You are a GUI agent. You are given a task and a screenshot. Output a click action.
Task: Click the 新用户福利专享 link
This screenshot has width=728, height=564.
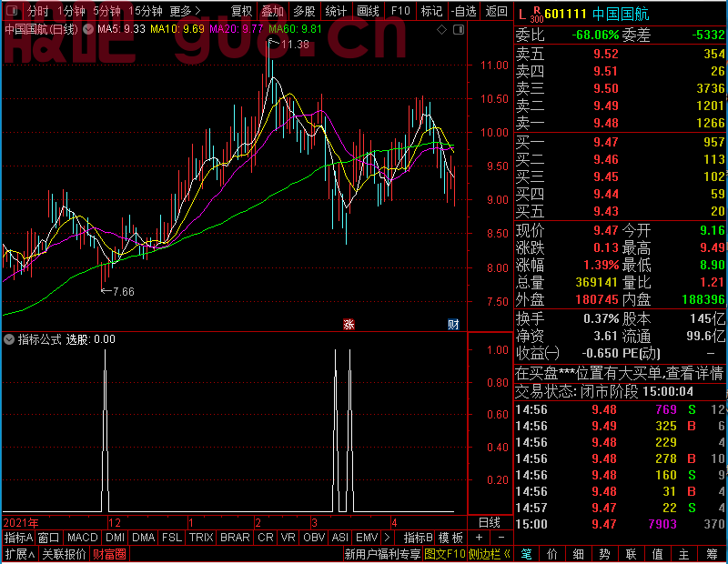[x=382, y=554]
